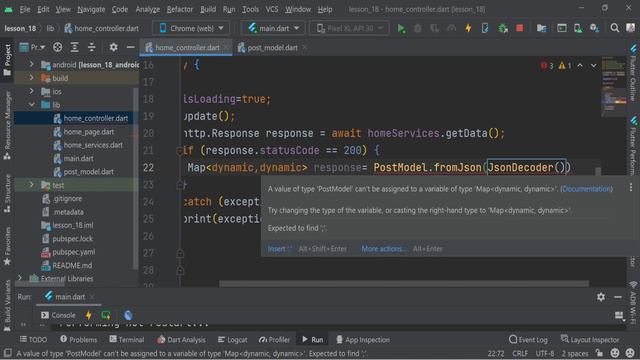
Task: Open the Problems tool window
Action: click(x=78, y=340)
